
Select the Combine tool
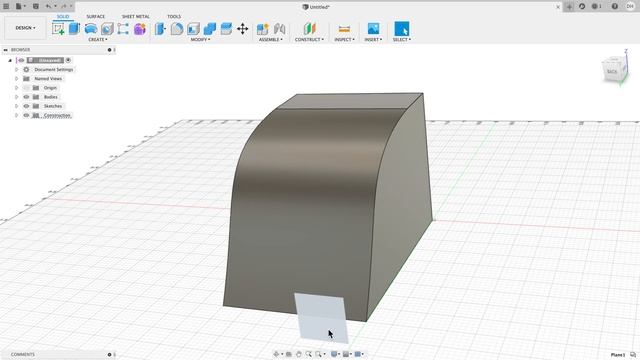click(x=209, y=29)
